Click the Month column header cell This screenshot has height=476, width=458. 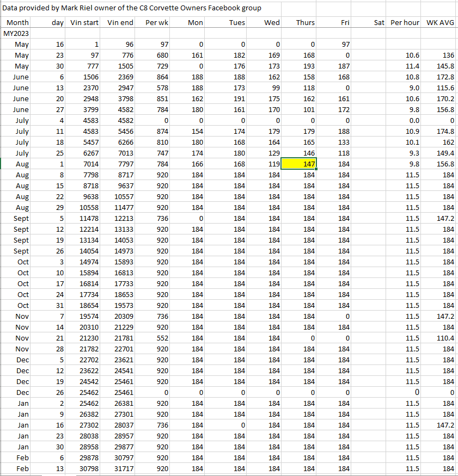(17, 22)
